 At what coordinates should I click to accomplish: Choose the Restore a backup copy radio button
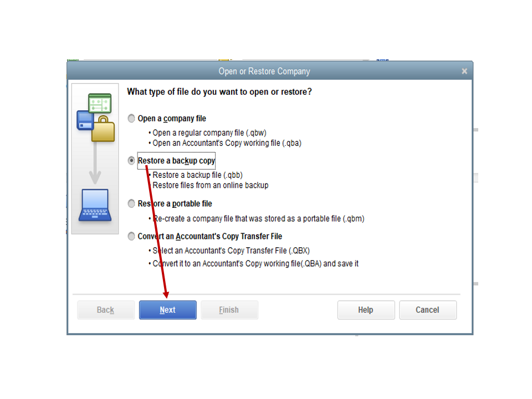pos(131,161)
